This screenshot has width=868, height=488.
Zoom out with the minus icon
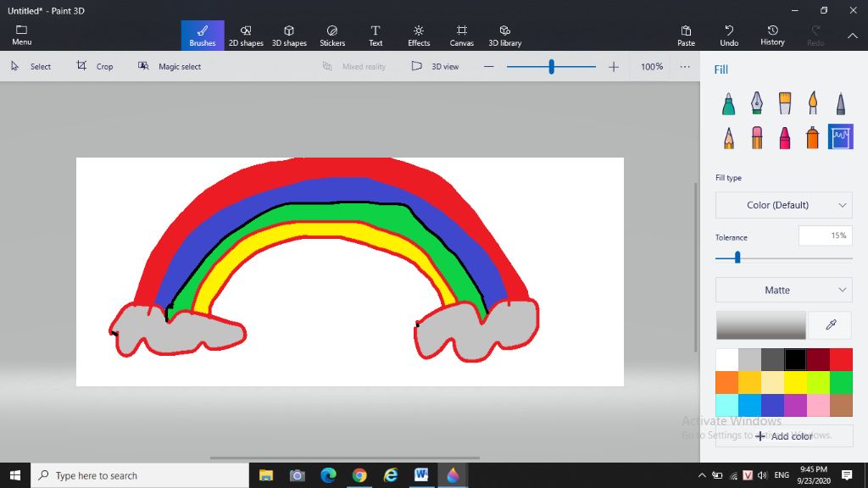tap(488, 67)
